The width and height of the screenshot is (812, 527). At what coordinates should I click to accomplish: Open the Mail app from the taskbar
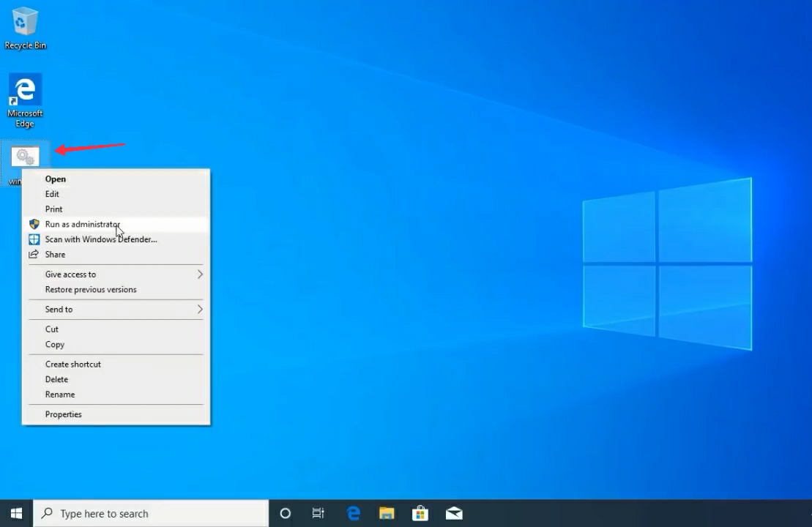(x=454, y=513)
